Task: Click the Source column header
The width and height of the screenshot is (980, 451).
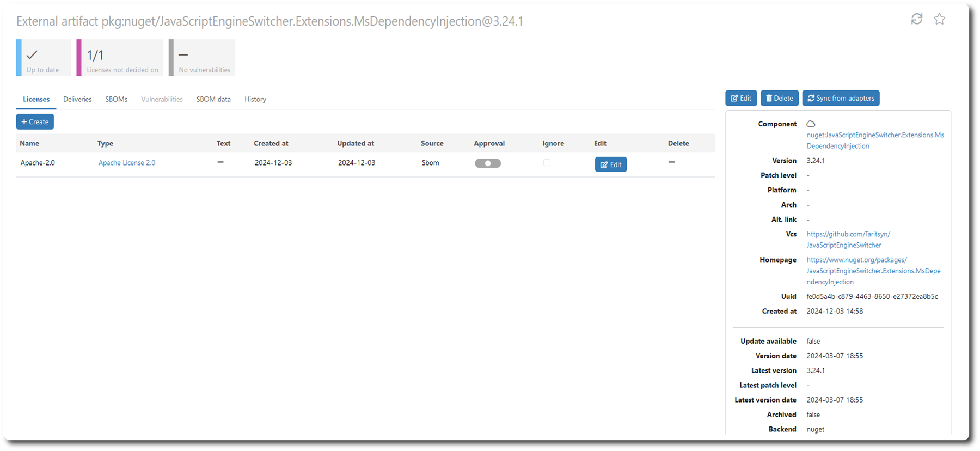Action: 432,143
